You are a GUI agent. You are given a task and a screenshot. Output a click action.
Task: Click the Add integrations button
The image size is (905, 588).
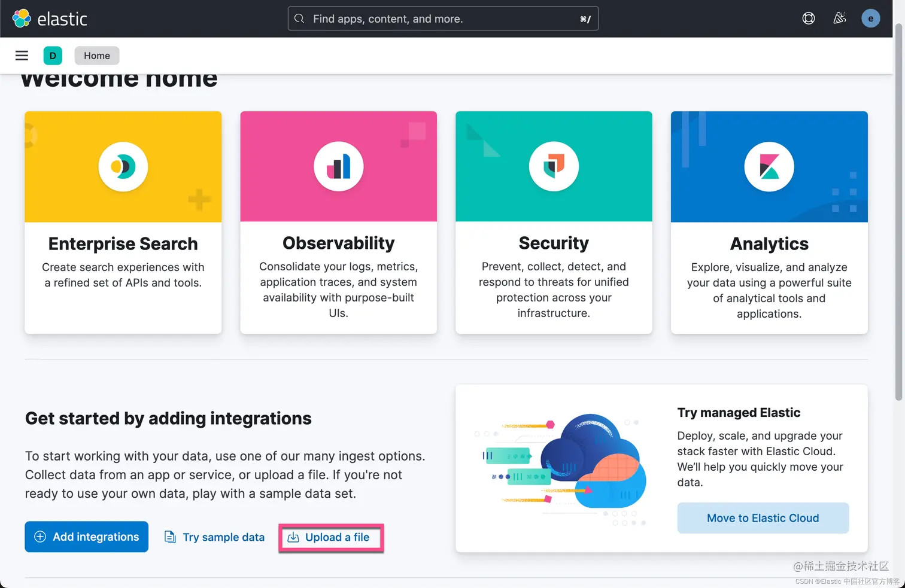(x=87, y=537)
